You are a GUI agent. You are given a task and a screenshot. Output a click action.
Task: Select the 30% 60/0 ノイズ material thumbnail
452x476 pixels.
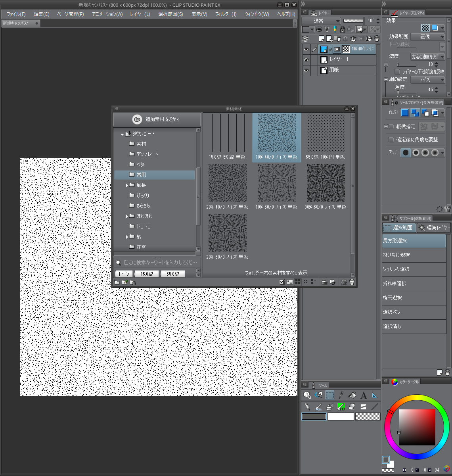click(325, 187)
